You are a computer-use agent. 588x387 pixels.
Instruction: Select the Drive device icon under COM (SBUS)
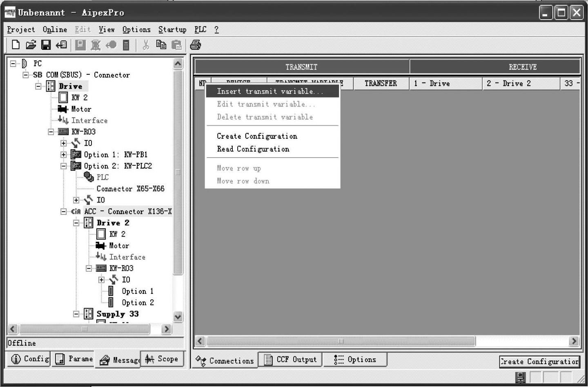click(51, 86)
